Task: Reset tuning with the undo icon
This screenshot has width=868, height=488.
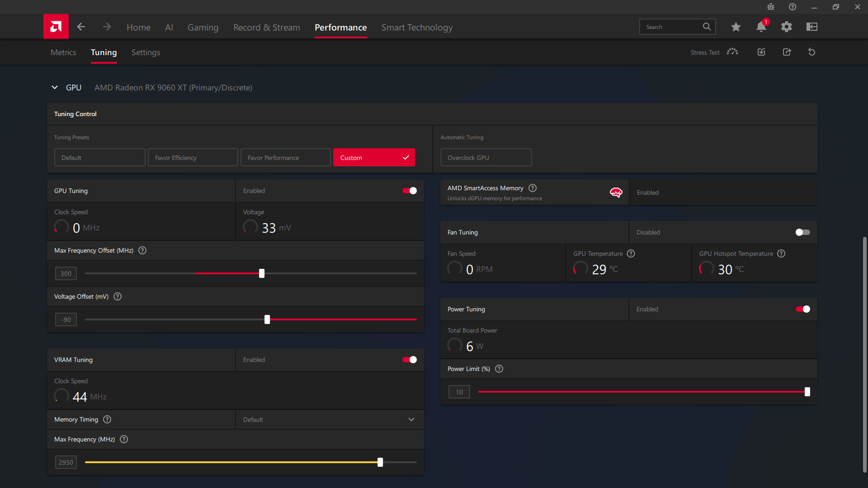Action: point(812,52)
